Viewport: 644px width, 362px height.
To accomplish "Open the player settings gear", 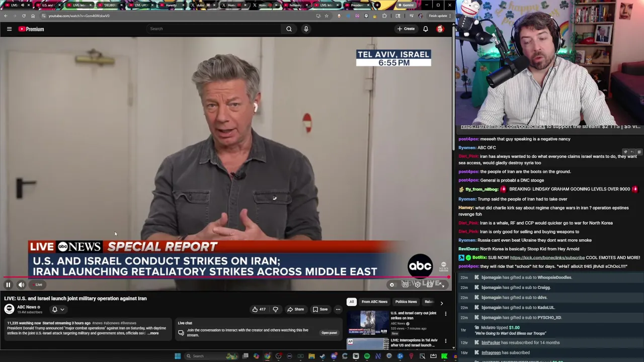I will [x=418, y=285].
